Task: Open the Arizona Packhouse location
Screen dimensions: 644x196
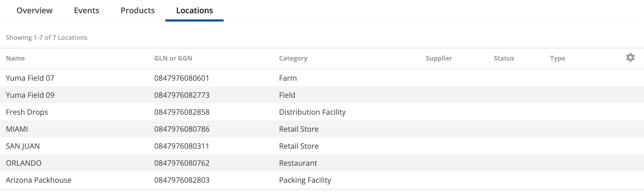Action: pyautogui.click(x=322, y=180)
